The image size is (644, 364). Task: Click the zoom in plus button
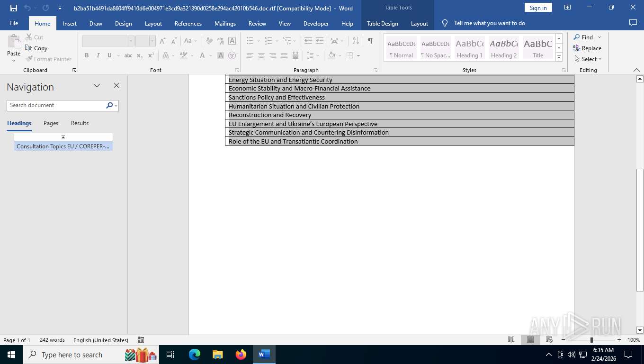point(619,340)
